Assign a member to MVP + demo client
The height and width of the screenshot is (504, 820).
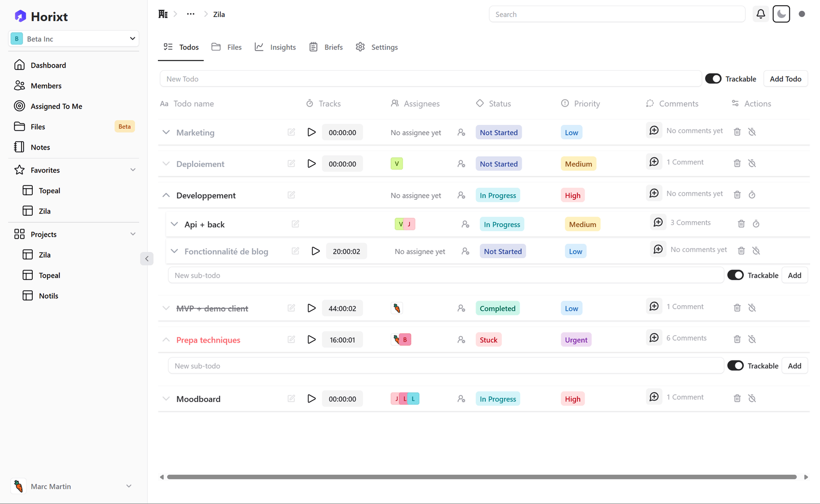click(461, 308)
